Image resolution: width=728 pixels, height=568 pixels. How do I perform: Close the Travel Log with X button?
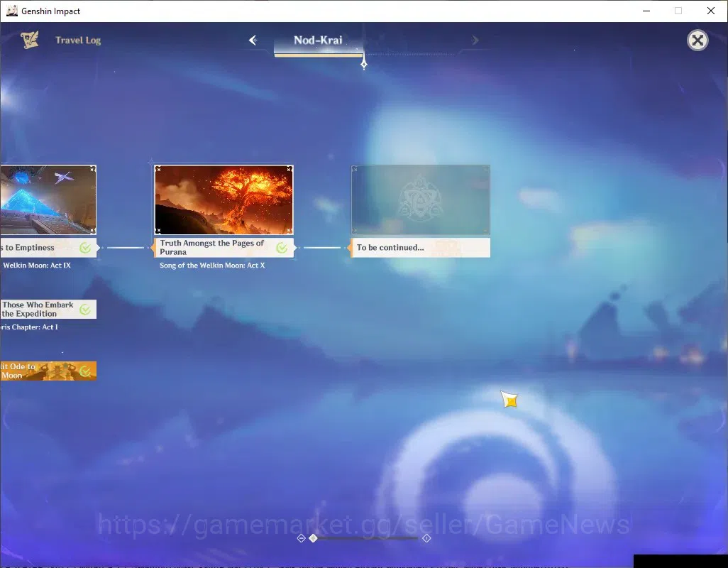[697, 40]
